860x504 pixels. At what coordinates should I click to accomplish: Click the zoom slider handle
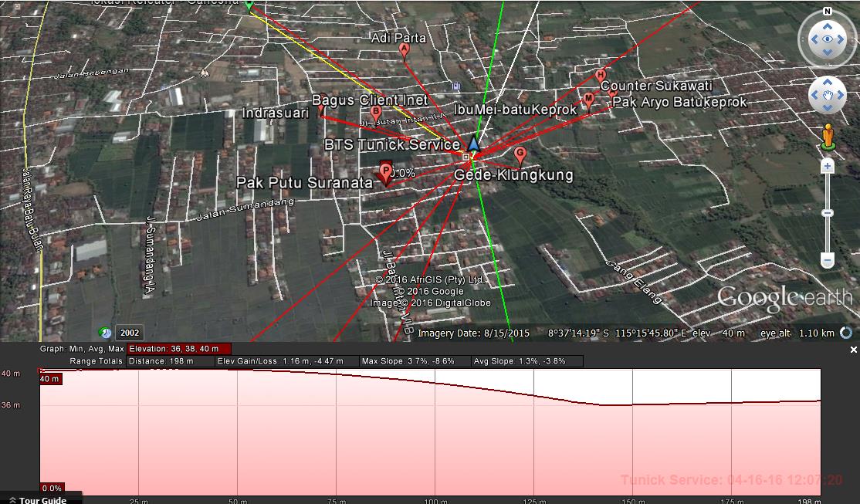[827, 213]
